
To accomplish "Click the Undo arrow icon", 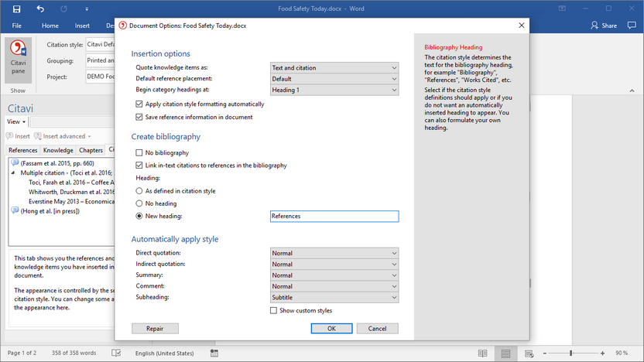I will coord(40,9).
